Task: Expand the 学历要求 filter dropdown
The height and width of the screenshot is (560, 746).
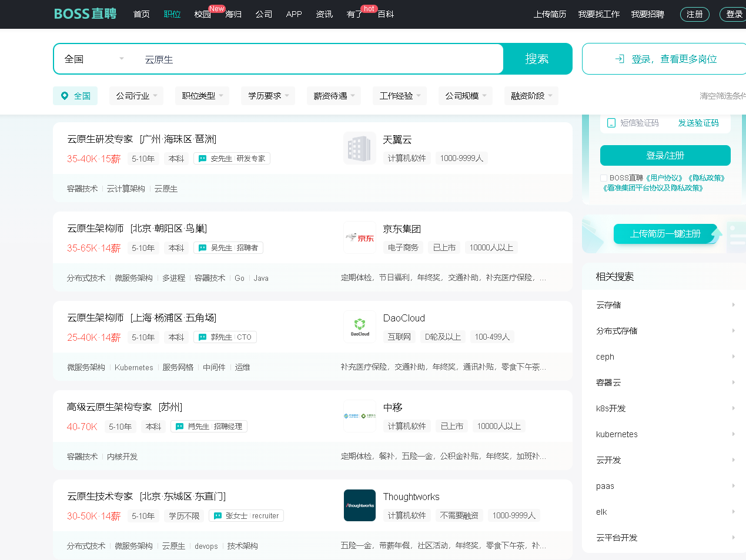Action: click(x=268, y=96)
